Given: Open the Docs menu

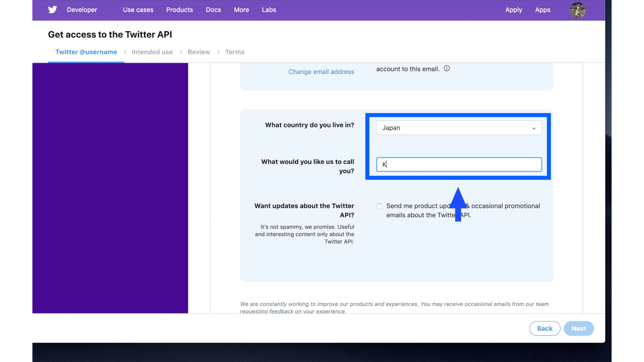Looking at the screenshot, I should coord(213,10).
